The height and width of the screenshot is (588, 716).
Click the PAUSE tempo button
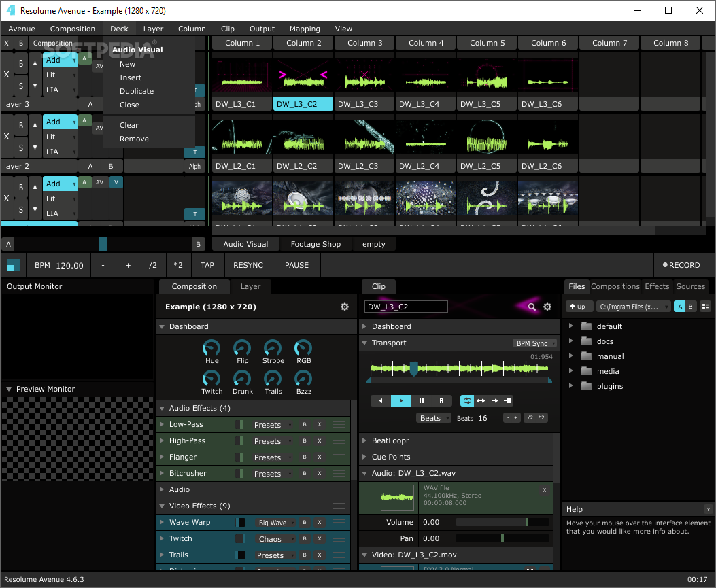(297, 265)
